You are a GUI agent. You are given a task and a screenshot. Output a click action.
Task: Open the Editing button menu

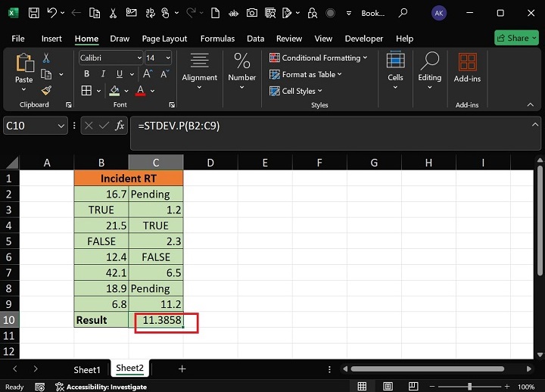click(x=430, y=70)
